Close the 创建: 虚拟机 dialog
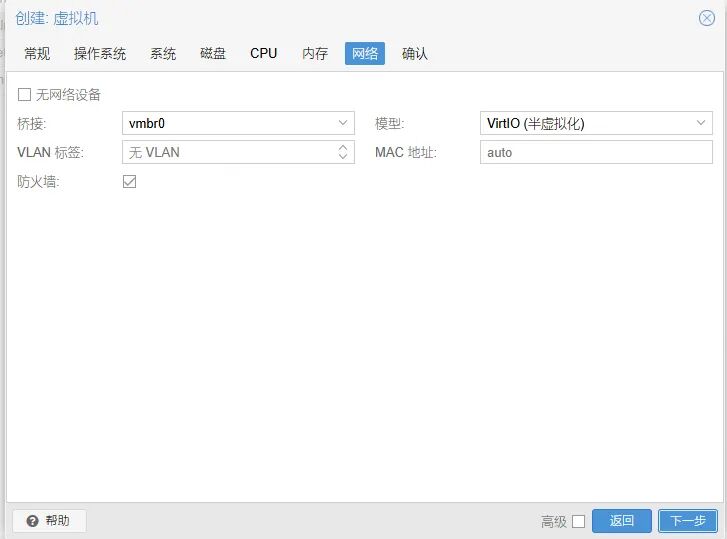This screenshot has width=727, height=539. (x=707, y=19)
